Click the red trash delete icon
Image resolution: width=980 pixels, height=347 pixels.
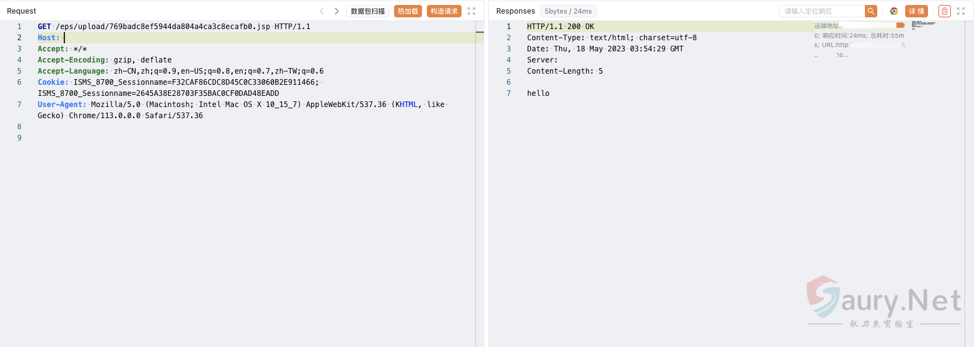(x=944, y=11)
